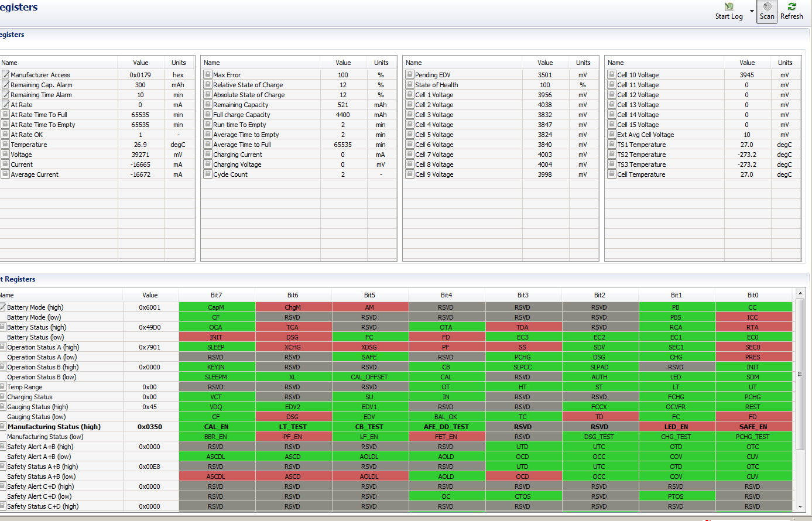The height and width of the screenshot is (521, 812).
Task: Click the CAL_OFFSET bit cell
Action: [x=370, y=377]
